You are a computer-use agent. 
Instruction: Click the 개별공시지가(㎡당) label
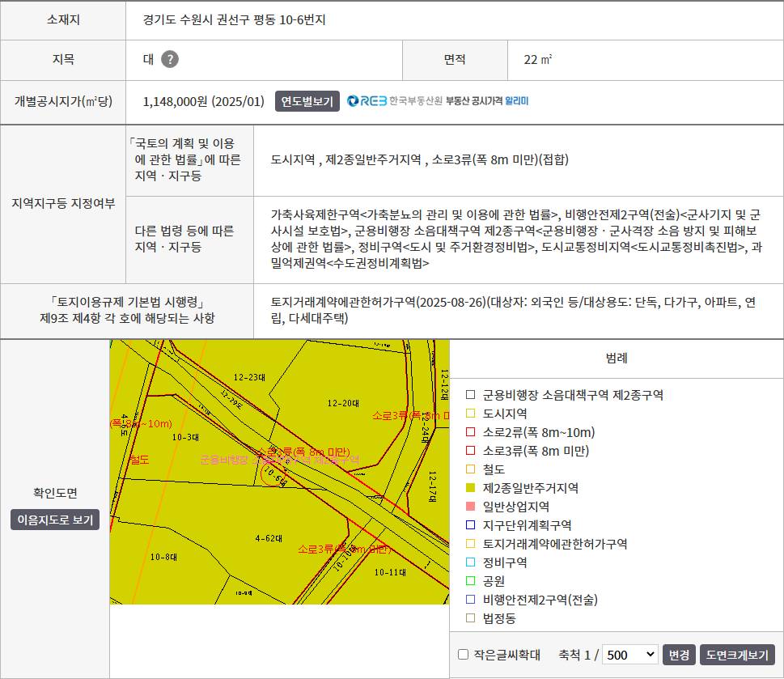coord(63,101)
